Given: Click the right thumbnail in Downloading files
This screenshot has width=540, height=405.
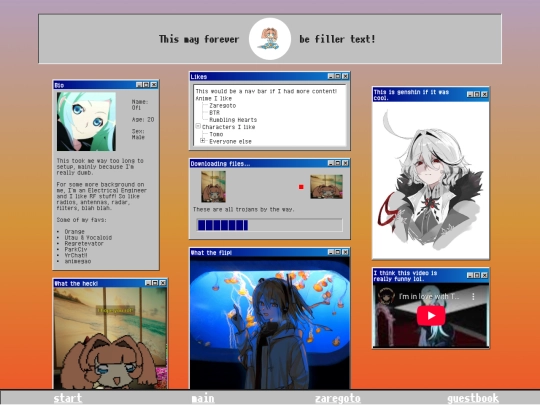Looking at the screenshot, I should (326, 187).
